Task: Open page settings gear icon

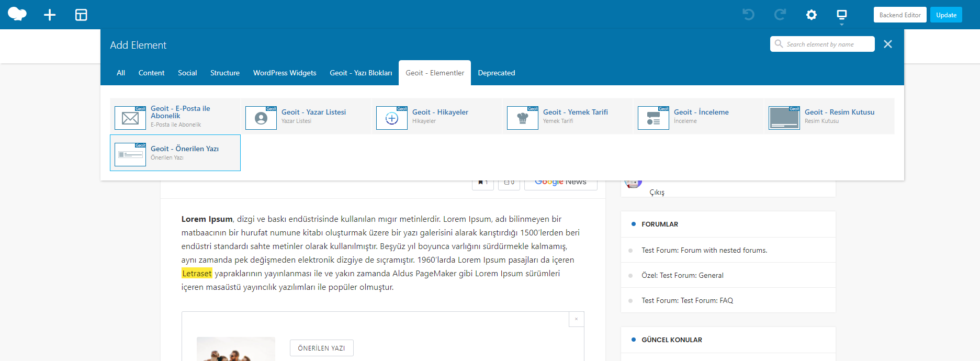Action: 811,15
